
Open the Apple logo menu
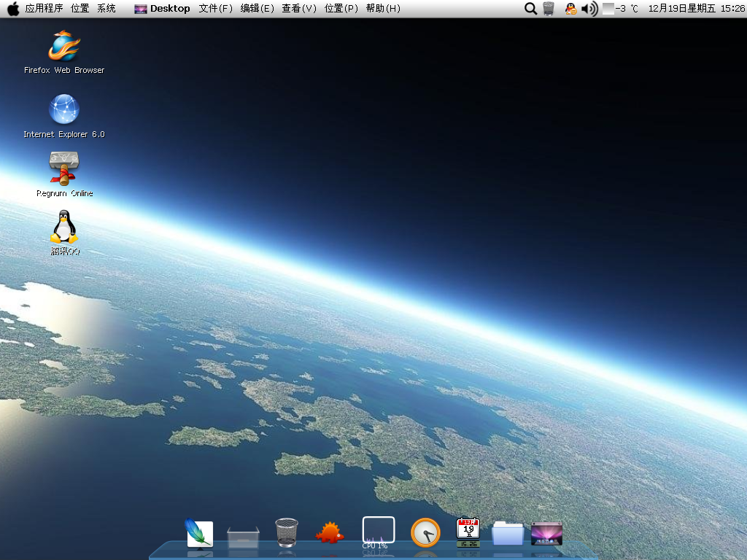coord(13,9)
